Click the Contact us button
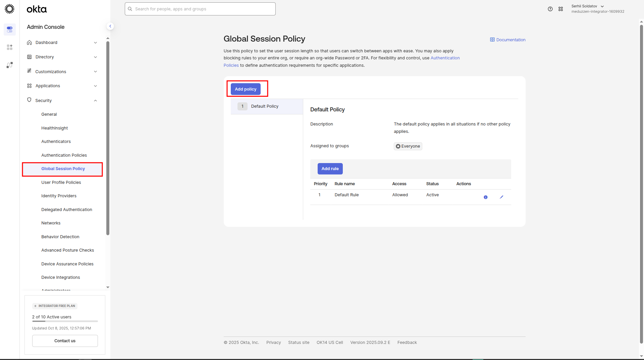The width and height of the screenshot is (644, 360). 65,341
